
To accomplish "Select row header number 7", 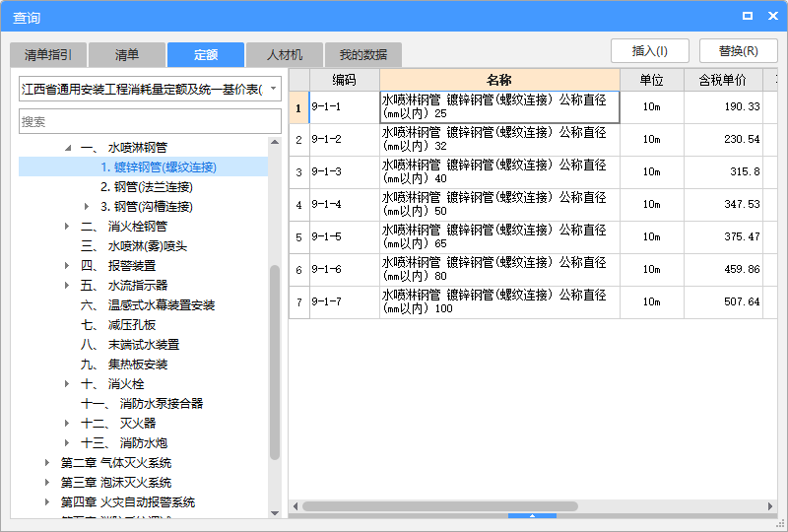I will (299, 301).
